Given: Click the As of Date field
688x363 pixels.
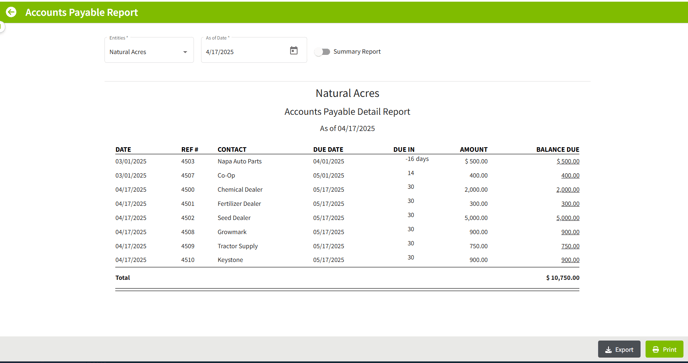Looking at the screenshot, I should (x=254, y=50).
